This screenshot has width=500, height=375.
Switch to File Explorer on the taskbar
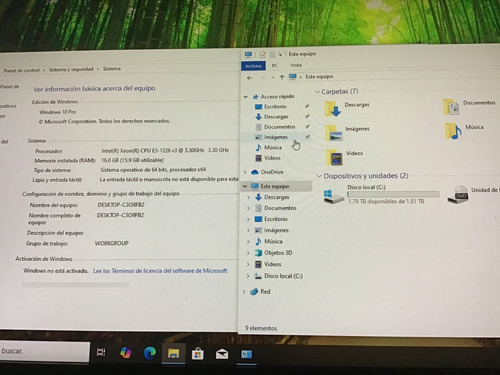tap(173, 353)
